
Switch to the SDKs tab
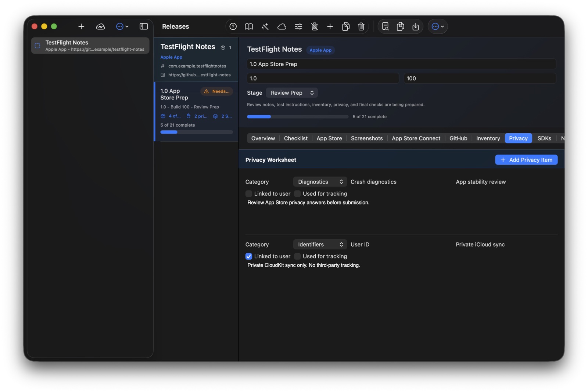(544, 138)
